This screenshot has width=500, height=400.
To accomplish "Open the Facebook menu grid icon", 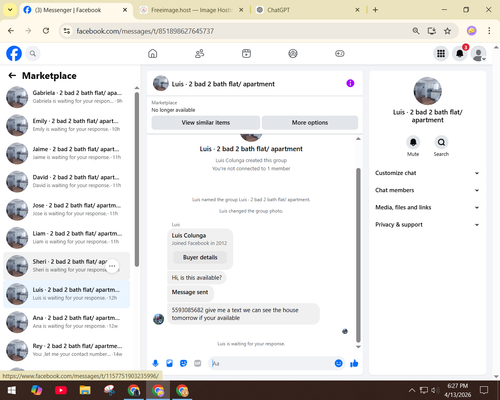I will tap(441, 53).
